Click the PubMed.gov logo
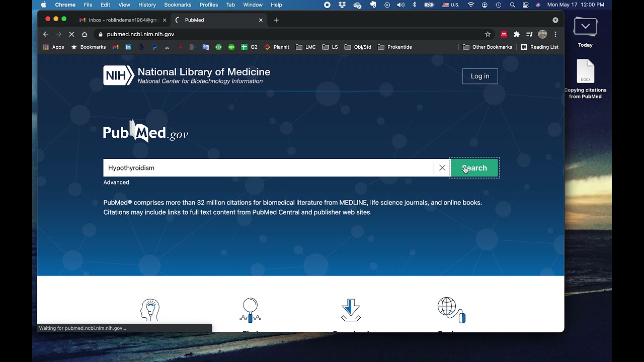 [145, 132]
